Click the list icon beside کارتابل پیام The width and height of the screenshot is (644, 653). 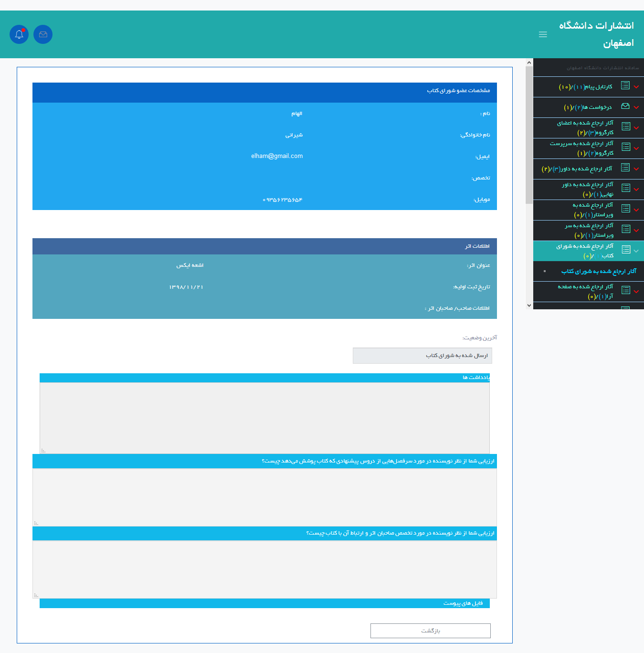(625, 85)
